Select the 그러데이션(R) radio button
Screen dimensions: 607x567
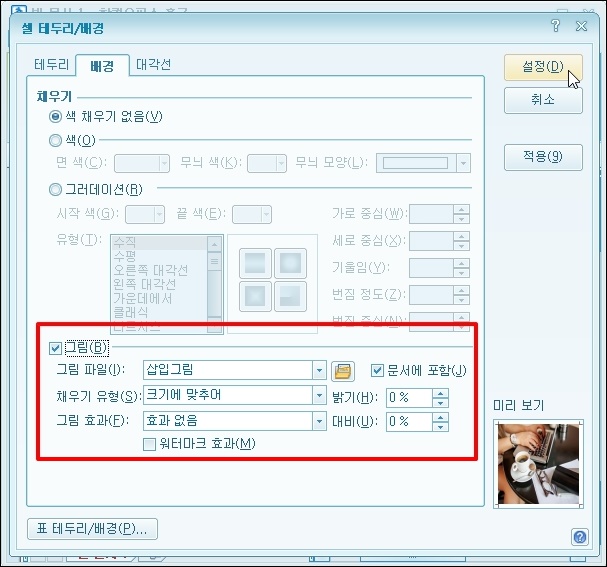pos(55,189)
